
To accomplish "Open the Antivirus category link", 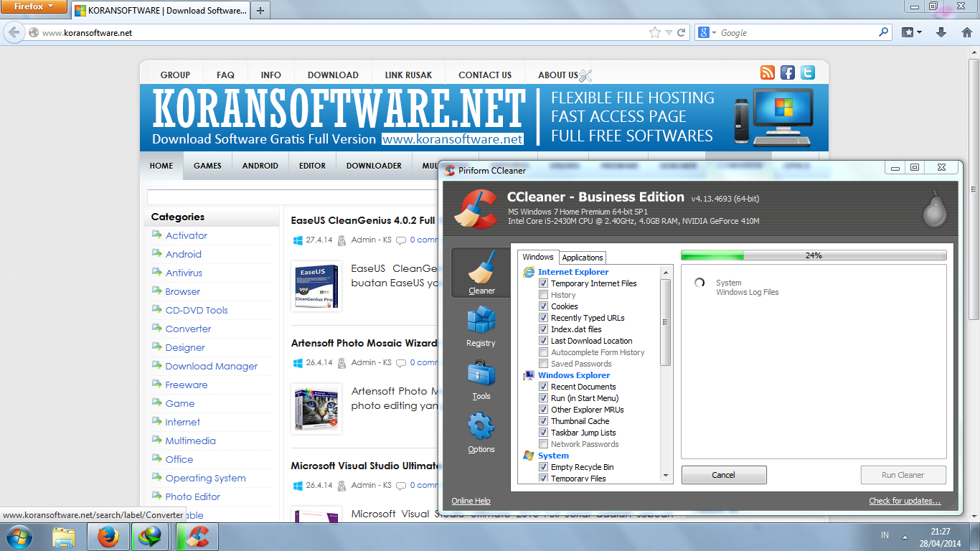I will point(184,273).
